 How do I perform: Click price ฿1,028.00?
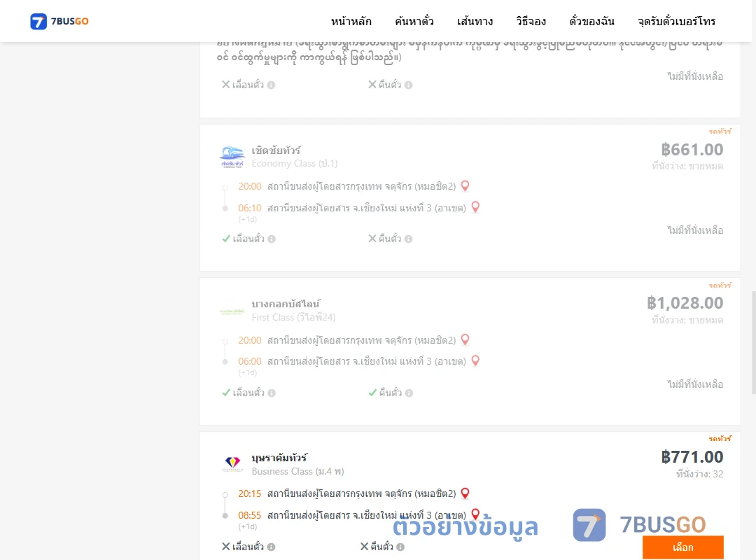pos(685,303)
